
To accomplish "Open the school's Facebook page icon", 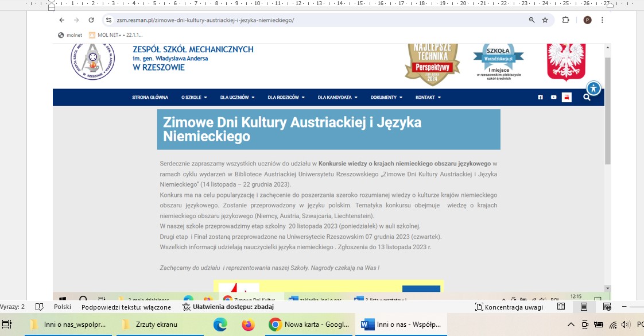I will pos(540,98).
